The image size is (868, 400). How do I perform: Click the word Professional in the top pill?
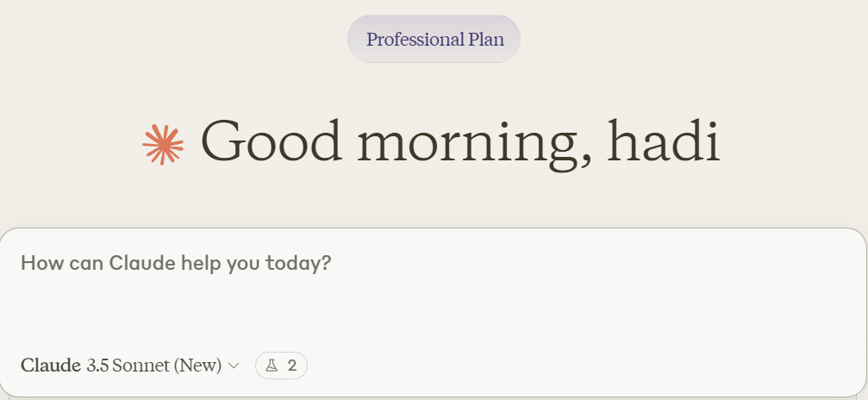click(x=415, y=40)
